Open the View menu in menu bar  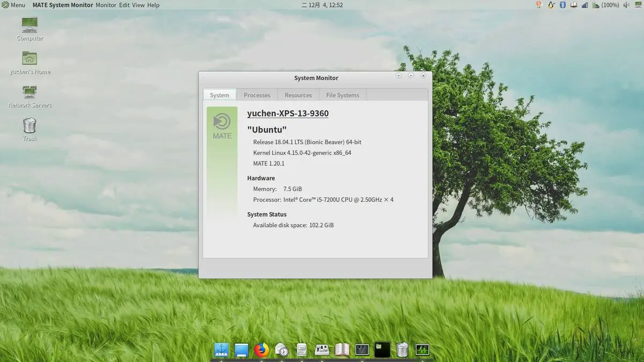click(138, 5)
